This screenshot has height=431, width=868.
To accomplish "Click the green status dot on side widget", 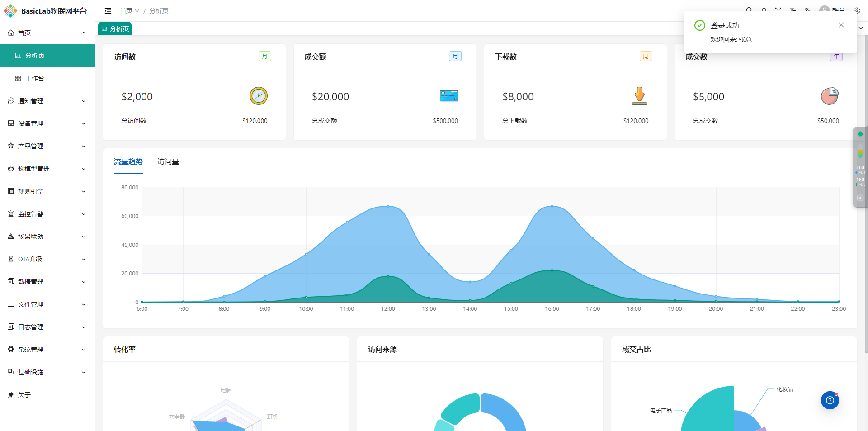I will [x=860, y=134].
